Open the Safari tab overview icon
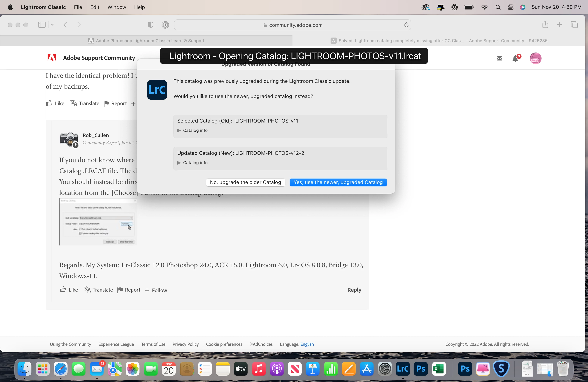 tap(574, 25)
